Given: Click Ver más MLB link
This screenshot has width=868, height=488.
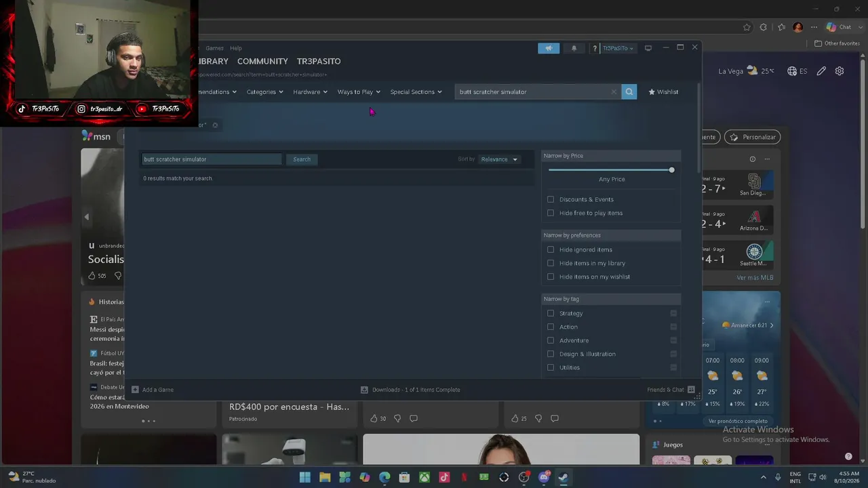Looking at the screenshot, I should (x=755, y=278).
